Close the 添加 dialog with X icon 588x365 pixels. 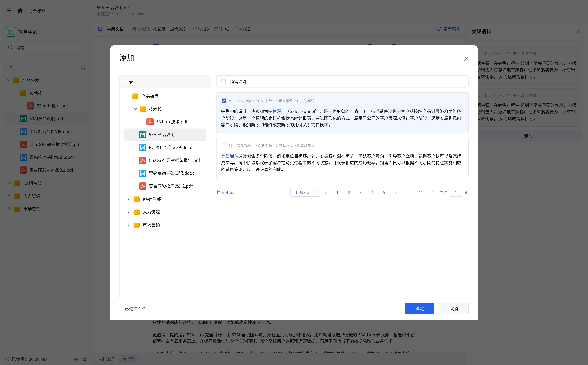[466, 59]
